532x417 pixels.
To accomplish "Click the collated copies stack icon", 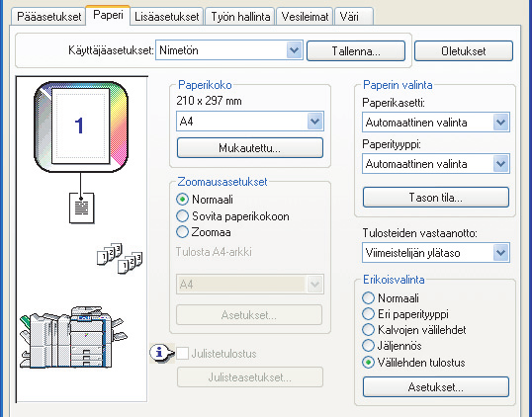I will (x=120, y=258).
